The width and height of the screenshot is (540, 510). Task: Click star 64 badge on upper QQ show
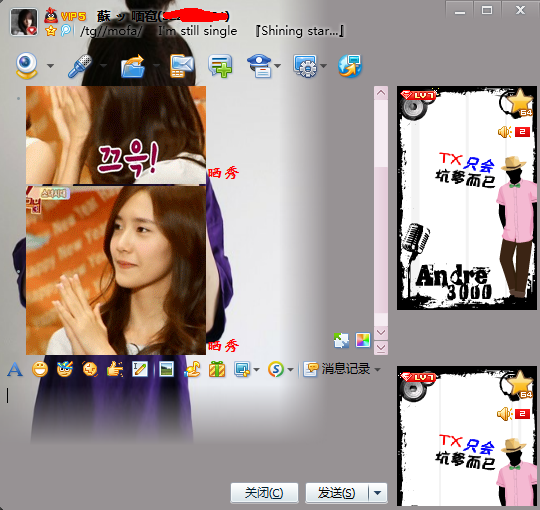tap(520, 103)
